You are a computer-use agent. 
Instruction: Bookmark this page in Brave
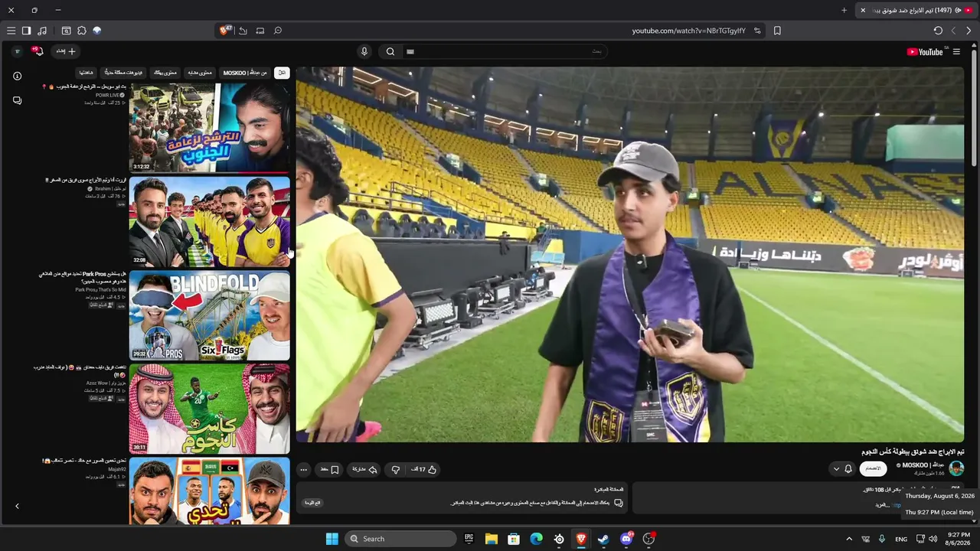pos(777,31)
